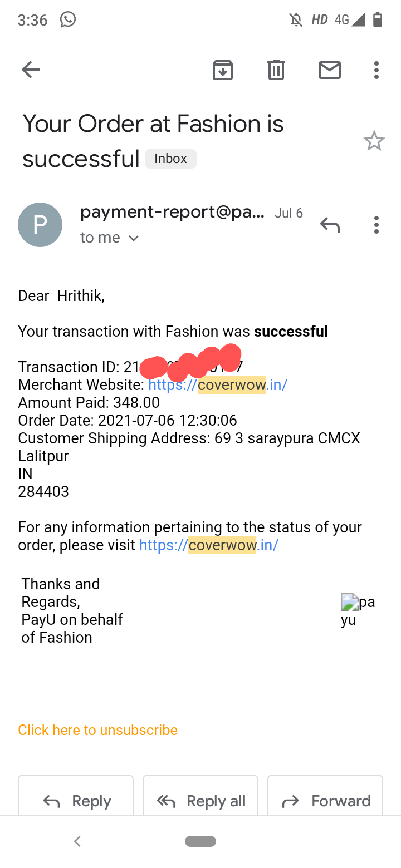The width and height of the screenshot is (401, 868).
Task: Tap the home pill in navigation bar
Action: [200, 841]
